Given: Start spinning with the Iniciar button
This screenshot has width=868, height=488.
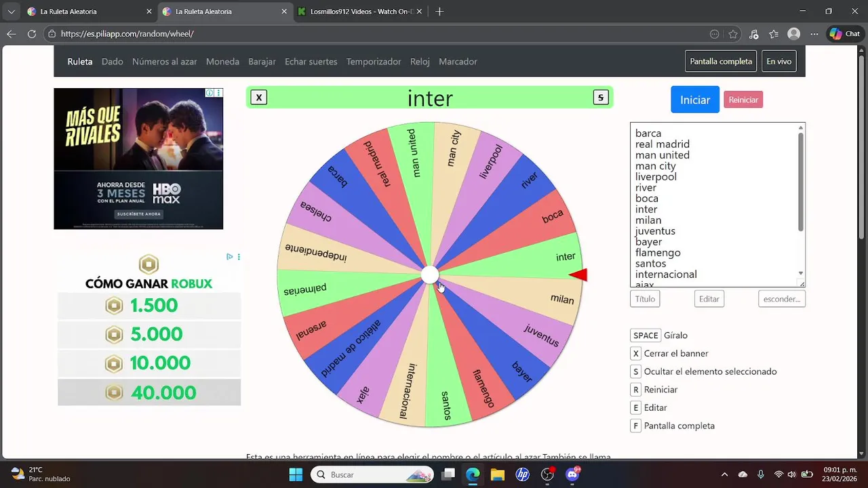Looking at the screenshot, I should pos(695,100).
